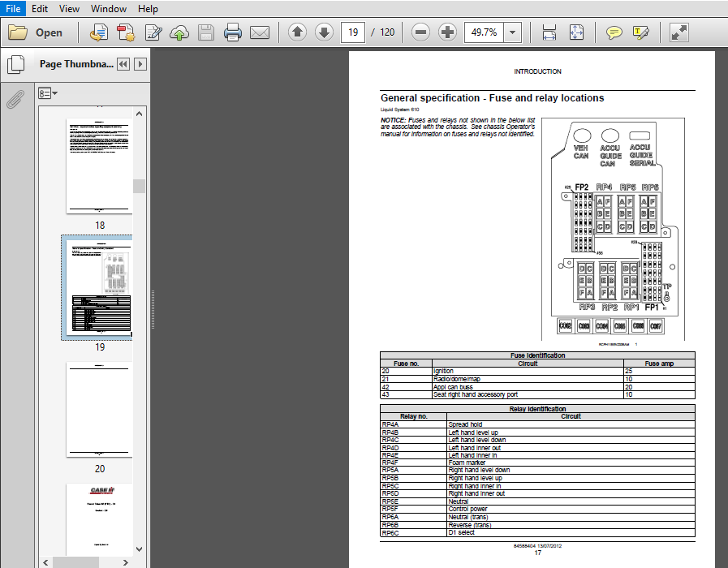Image resolution: width=728 pixels, height=568 pixels.
Task: Open thumbnail options dropdown menu
Action: pos(48,93)
